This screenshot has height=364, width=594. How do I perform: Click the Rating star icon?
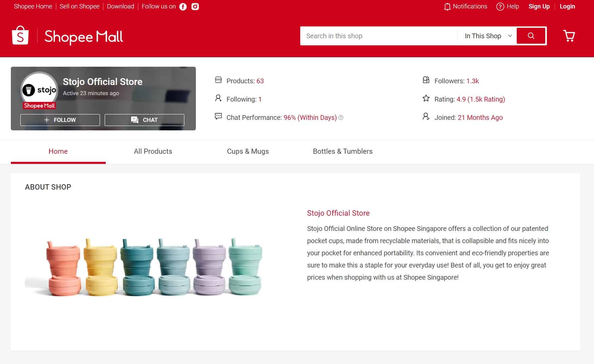point(426,98)
